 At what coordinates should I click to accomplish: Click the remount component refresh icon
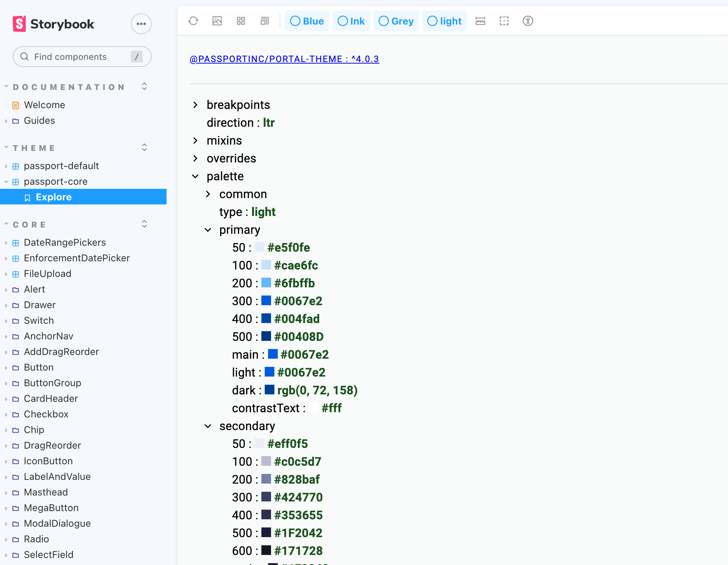(193, 21)
